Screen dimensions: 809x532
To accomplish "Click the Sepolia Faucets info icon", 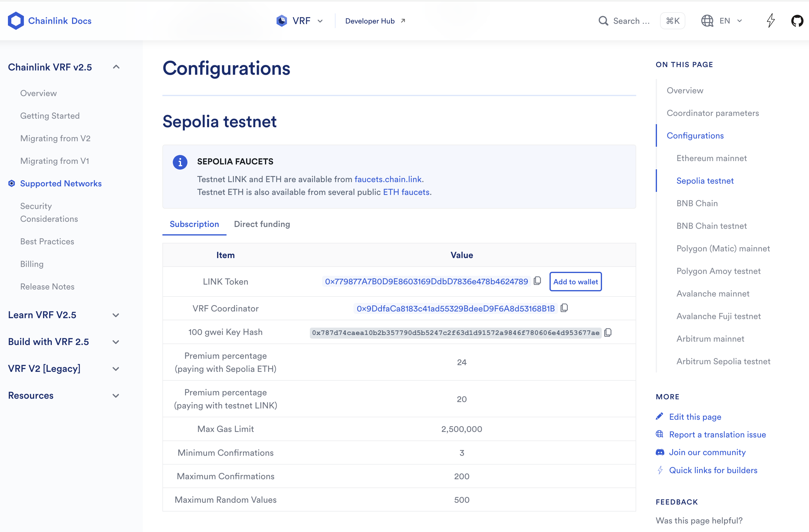I will (180, 162).
